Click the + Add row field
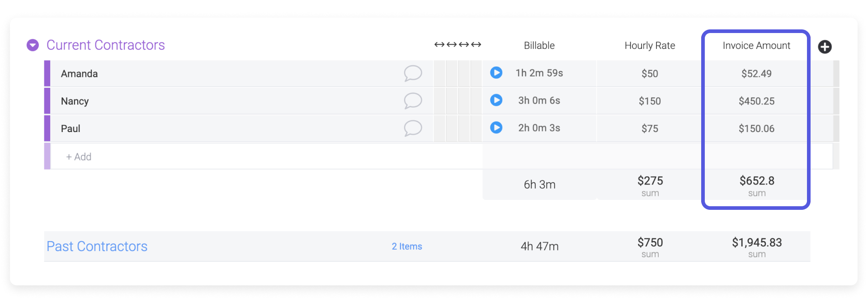 (x=267, y=156)
